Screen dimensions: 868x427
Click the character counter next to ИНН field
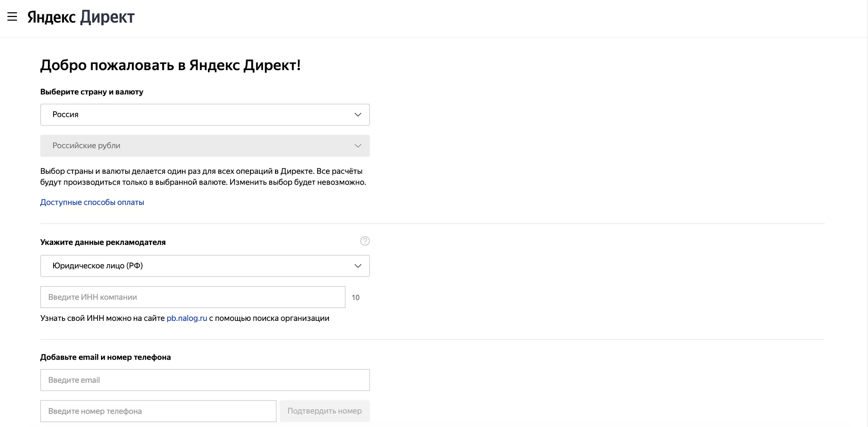[x=356, y=297]
